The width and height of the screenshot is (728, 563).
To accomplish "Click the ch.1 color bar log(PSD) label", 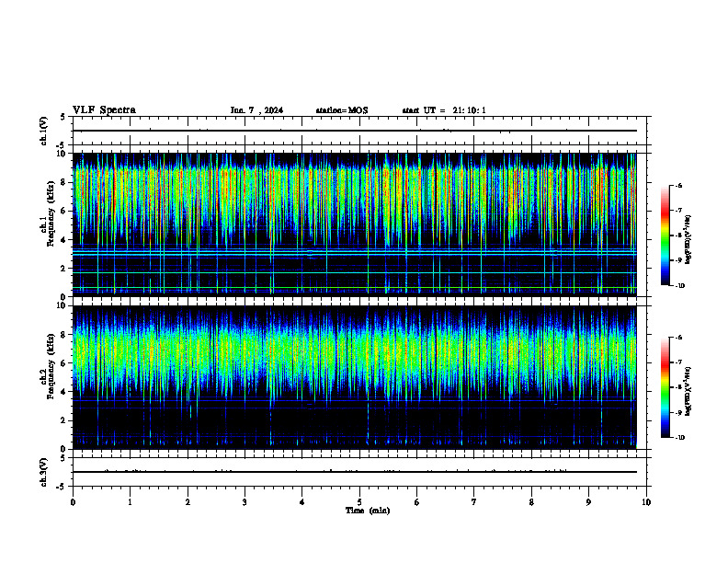I will [x=688, y=240].
